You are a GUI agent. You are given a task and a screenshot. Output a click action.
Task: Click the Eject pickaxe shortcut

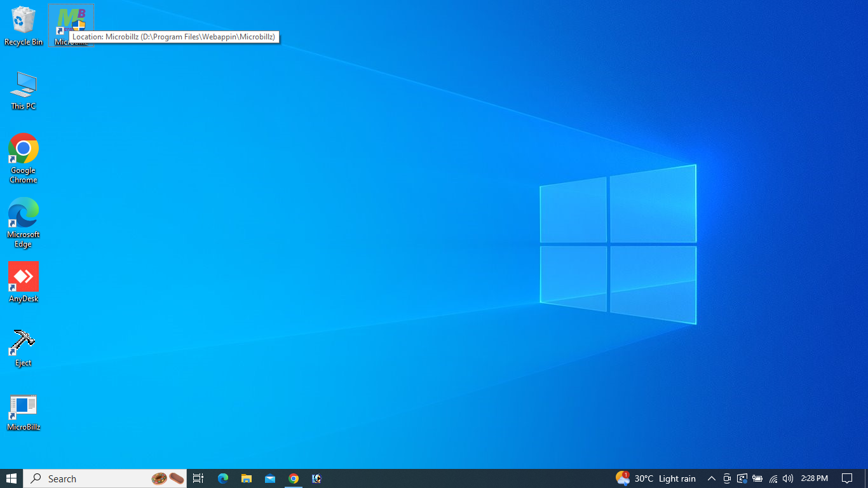[23, 343]
